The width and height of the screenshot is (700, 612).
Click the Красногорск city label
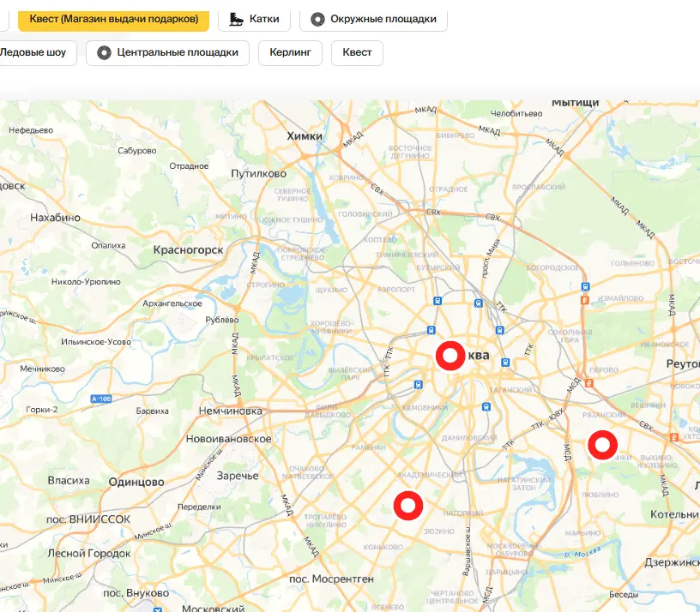tap(188, 249)
